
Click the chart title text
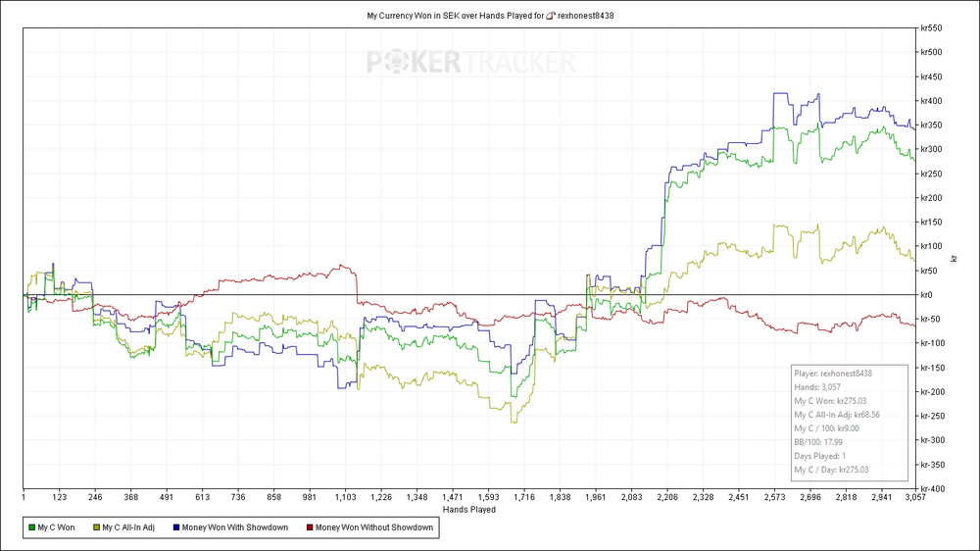click(x=490, y=16)
